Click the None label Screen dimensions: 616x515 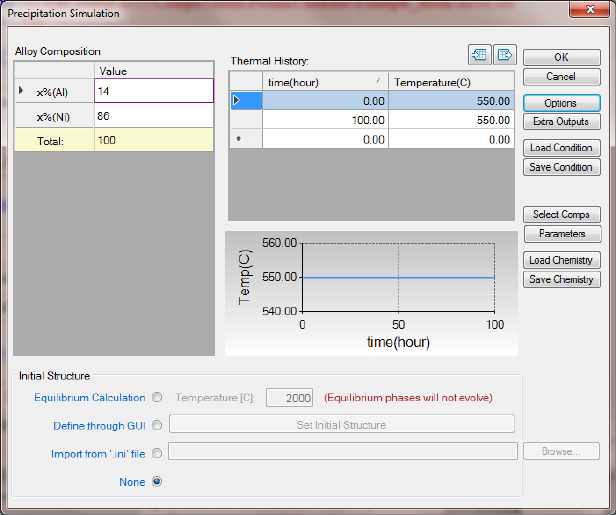[132, 482]
